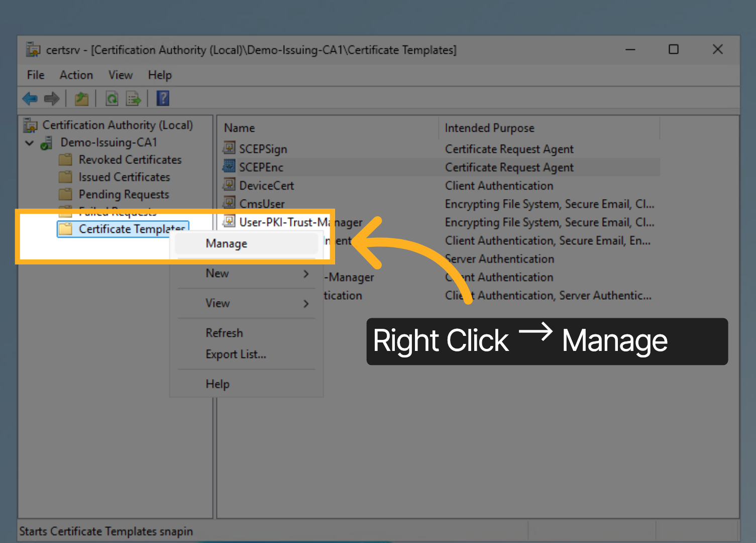The image size is (756, 543).
Task: Choose Manage from the context menu
Action: pyautogui.click(x=226, y=243)
